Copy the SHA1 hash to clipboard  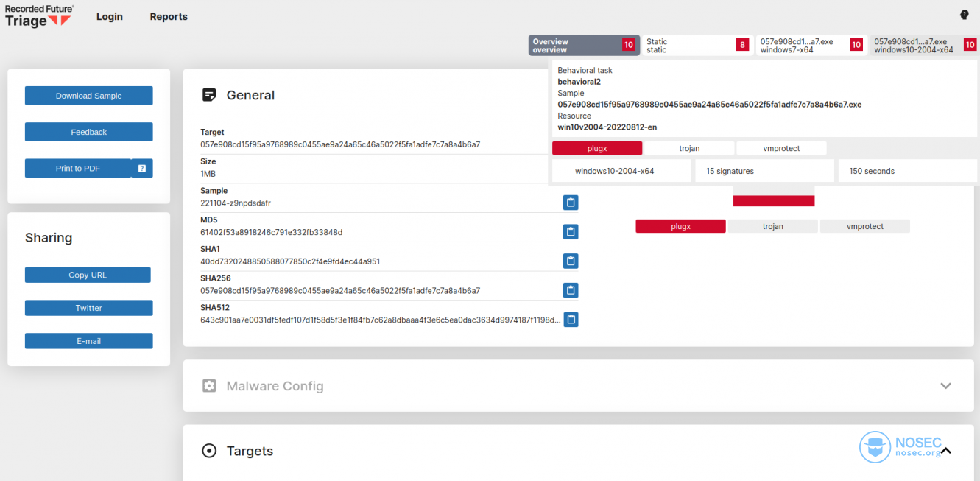click(571, 261)
